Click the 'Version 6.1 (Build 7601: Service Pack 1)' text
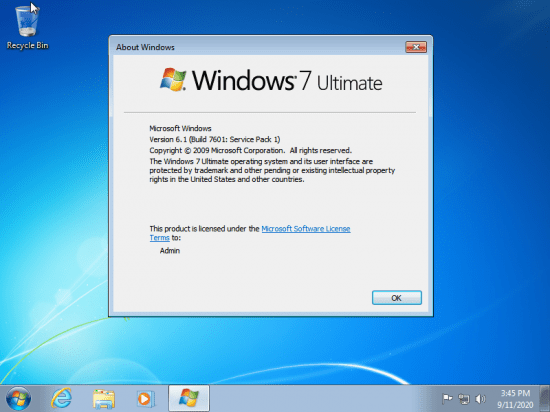 (x=215, y=140)
